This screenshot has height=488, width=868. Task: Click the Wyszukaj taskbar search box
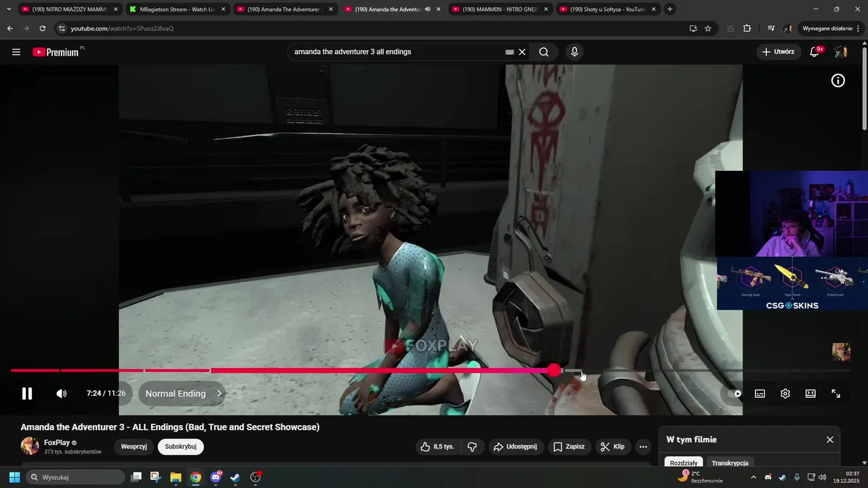pyautogui.click(x=76, y=477)
